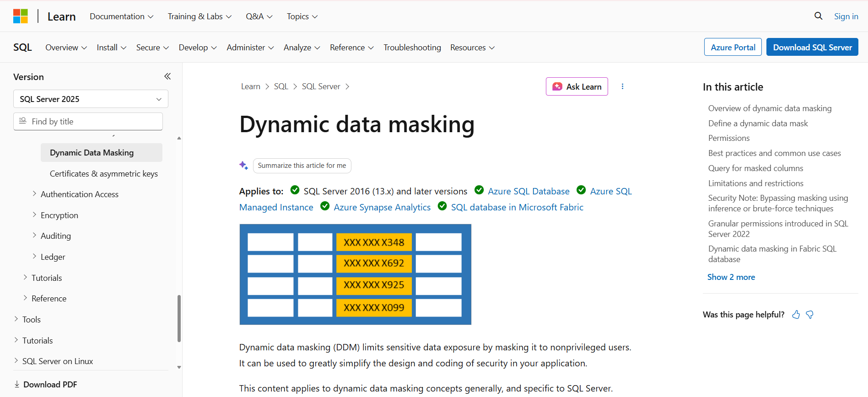Click the thumbs down feedback icon
This screenshot has height=397, width=868.
click(810, 315)
